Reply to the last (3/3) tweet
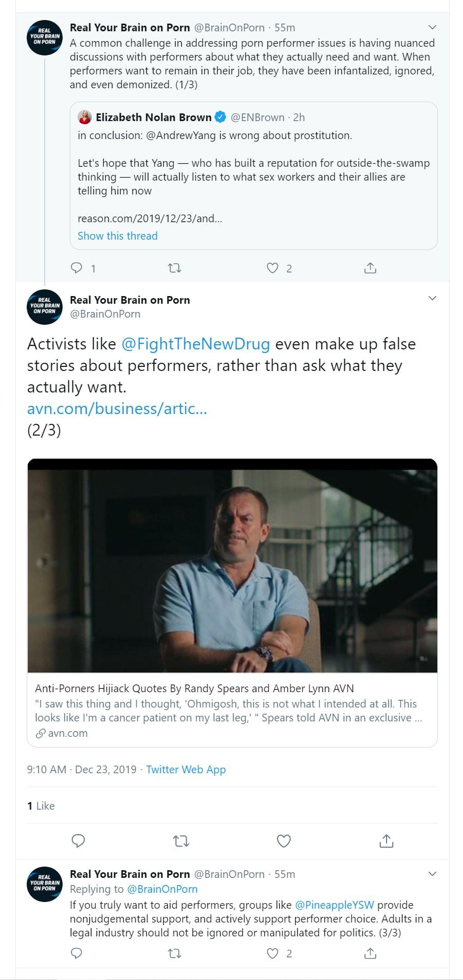The height and width of the screenshot is (980, 463). coord(76,953)
